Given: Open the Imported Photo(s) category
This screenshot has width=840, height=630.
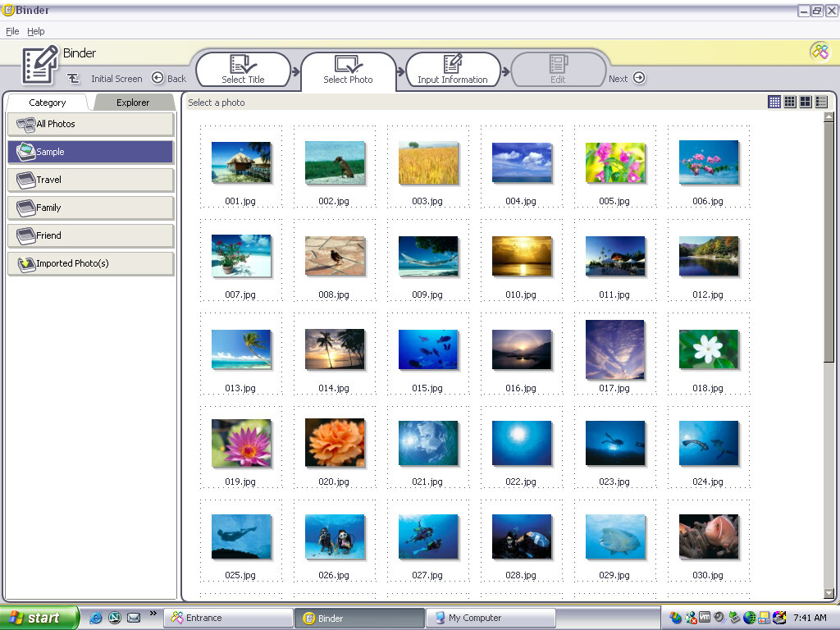Looking at the screenshot, I should [x=90, y=263].
